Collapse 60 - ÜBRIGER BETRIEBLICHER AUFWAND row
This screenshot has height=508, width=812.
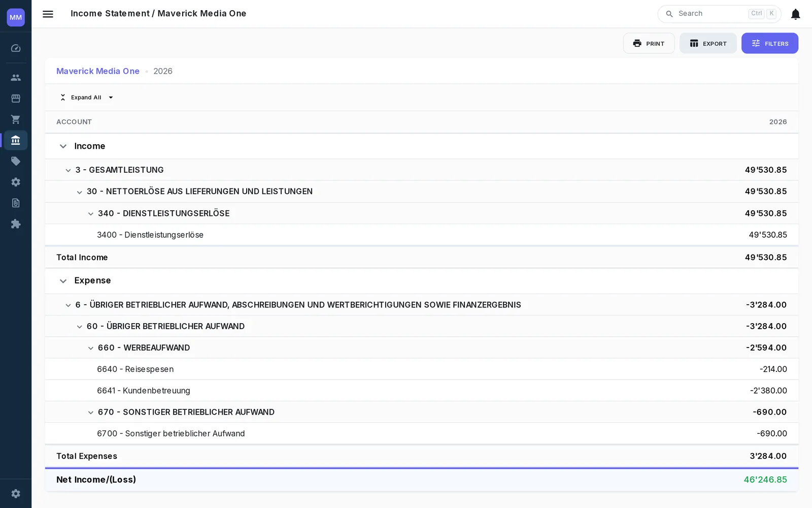pos(79,327)
